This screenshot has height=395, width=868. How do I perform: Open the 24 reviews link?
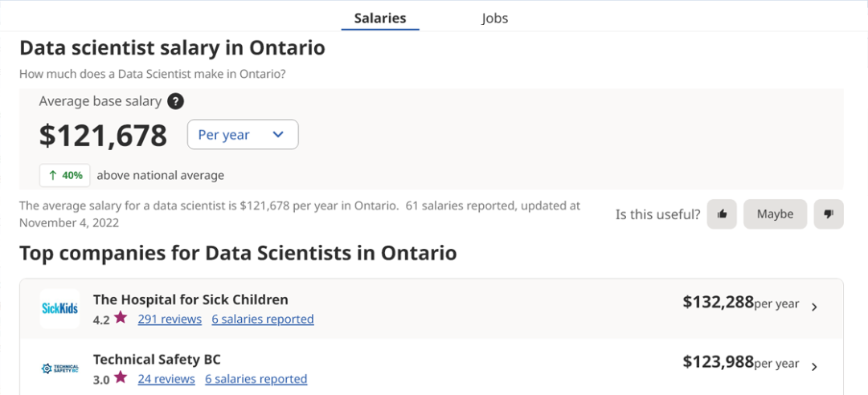(166, 379)
